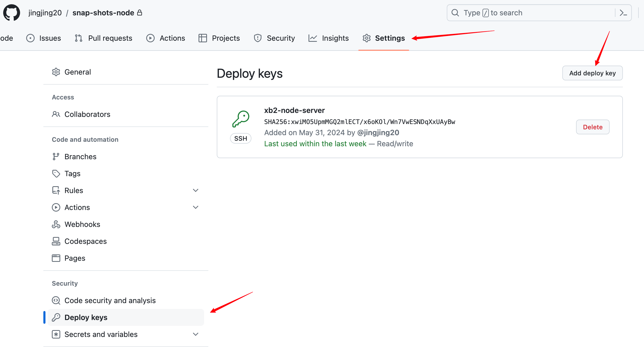644x347 pixels.
Task: Click the Collaborators people icon
Action: pos(56,114)
